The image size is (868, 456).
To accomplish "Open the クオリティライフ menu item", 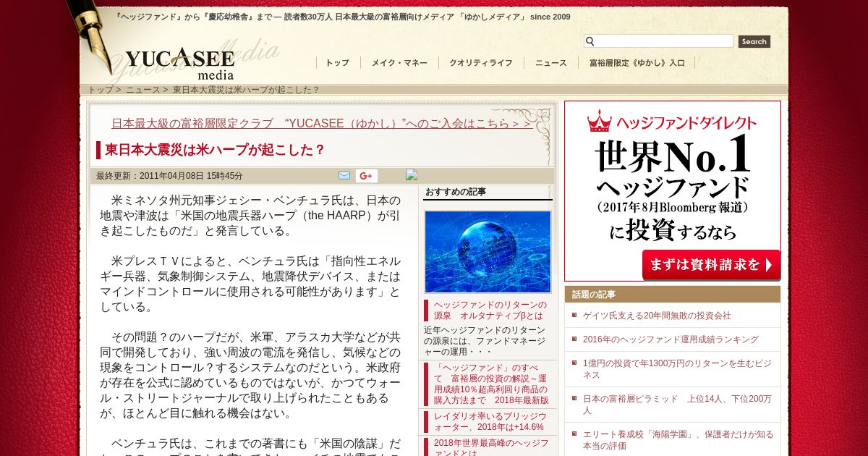I will [481, 63].
